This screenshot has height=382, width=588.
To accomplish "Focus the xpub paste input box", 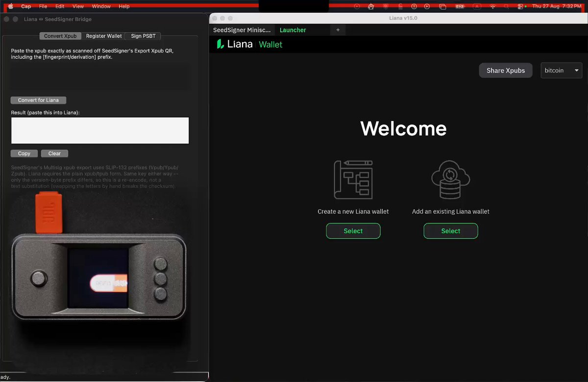I will click(100, 77).
